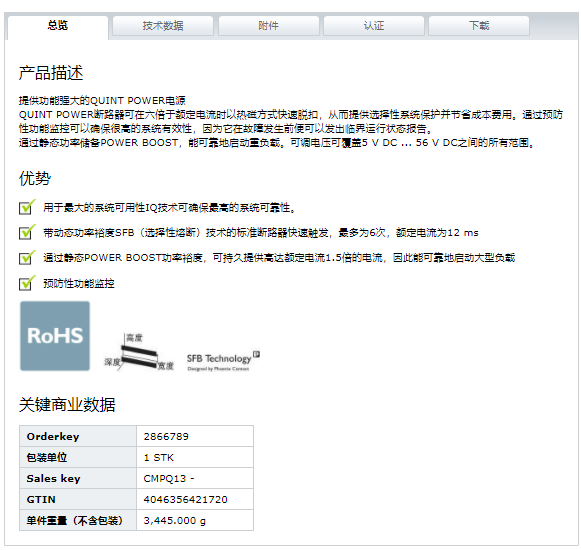Click the 包装单位 label cell
Image resolution: width=581 pixels, height=550 pixels.
pos(78,457)
